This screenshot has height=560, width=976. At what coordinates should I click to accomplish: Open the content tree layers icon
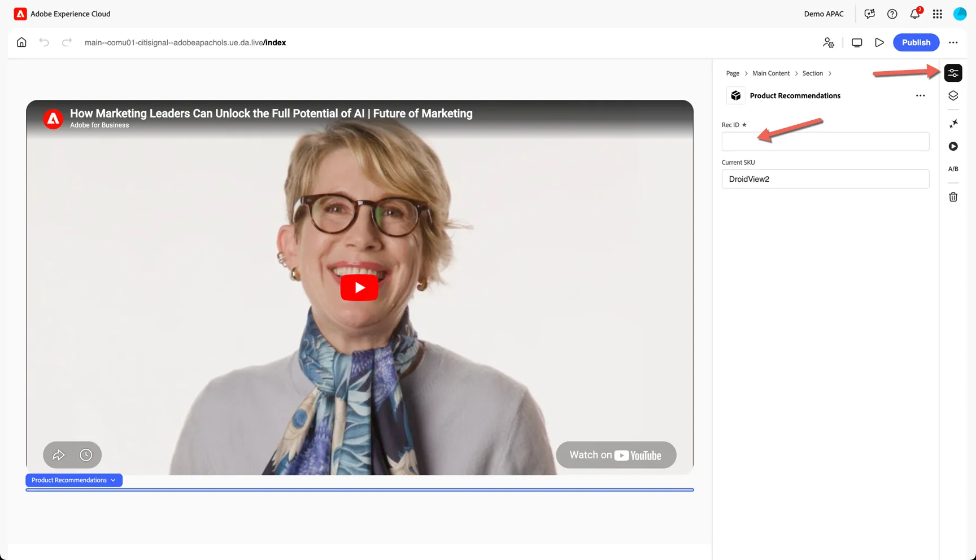953,95
